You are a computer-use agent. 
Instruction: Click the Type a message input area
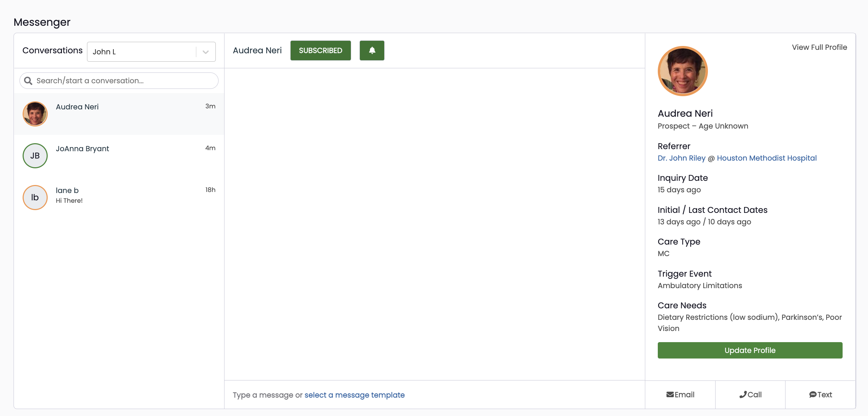pyautogui.click(x=435, y=395)
